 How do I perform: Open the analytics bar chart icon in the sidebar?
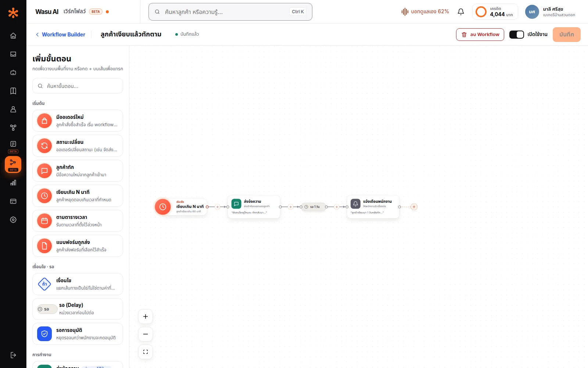coord(13,183)
